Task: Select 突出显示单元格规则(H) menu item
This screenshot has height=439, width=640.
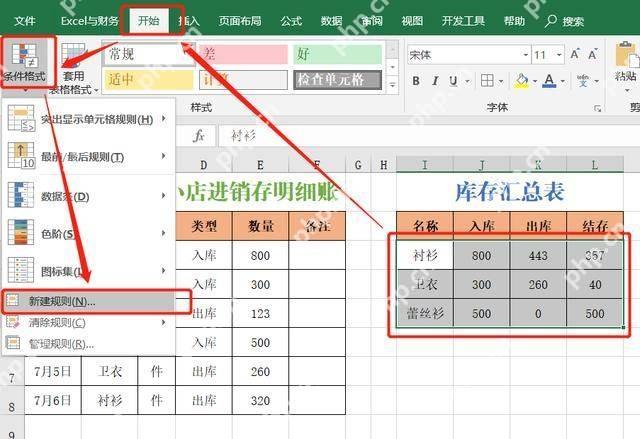Action: 88,119
